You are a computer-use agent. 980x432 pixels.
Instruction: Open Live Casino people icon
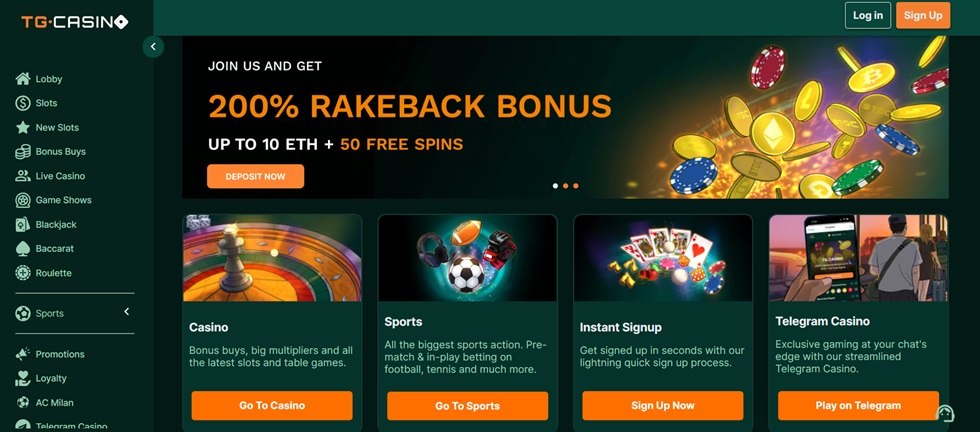[x=22, y=176]
